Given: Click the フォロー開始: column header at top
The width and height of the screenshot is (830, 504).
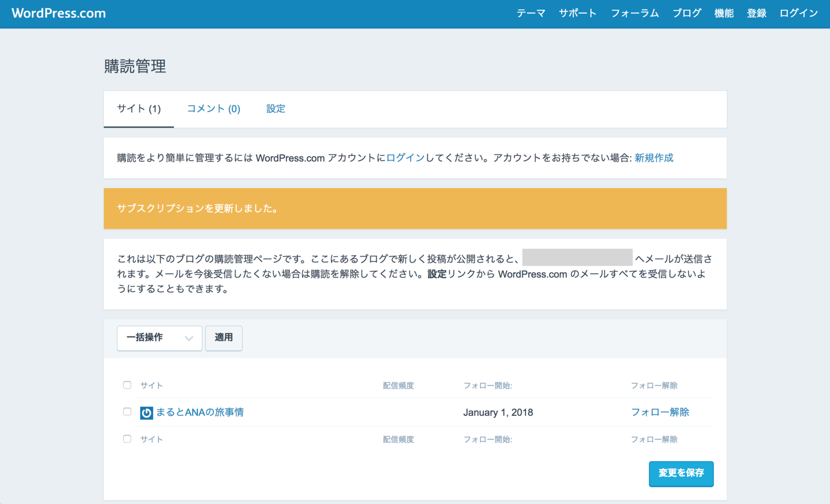Looking at the screenshot, I should (488, 386).
